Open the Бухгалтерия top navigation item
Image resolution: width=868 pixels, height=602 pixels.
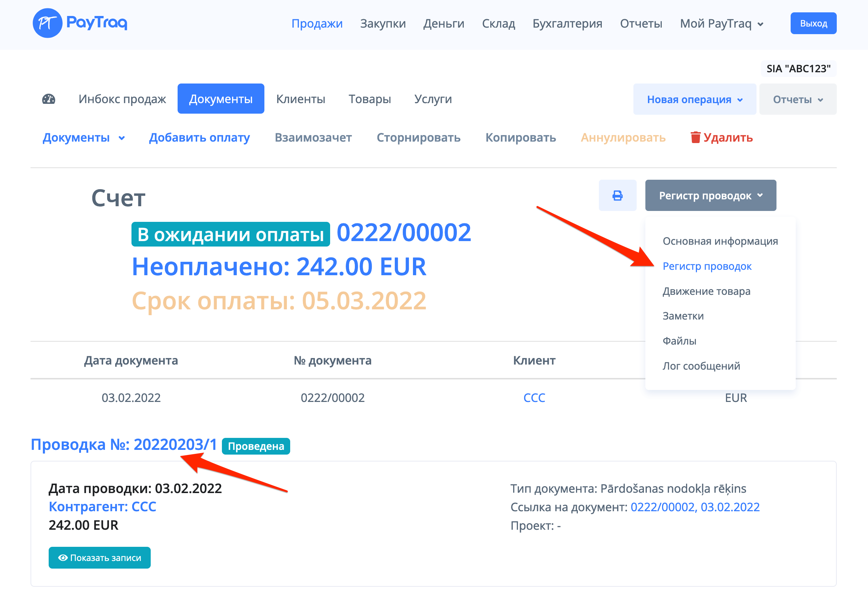[567, 24]
